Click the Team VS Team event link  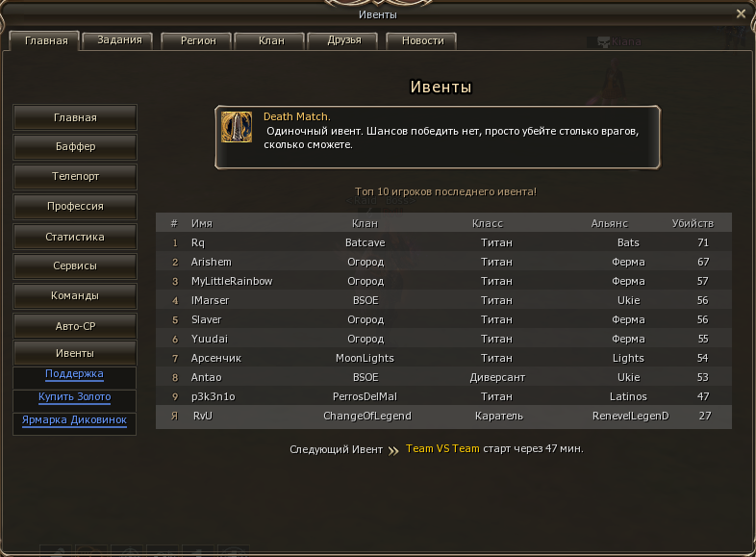(x=442, y=449)
